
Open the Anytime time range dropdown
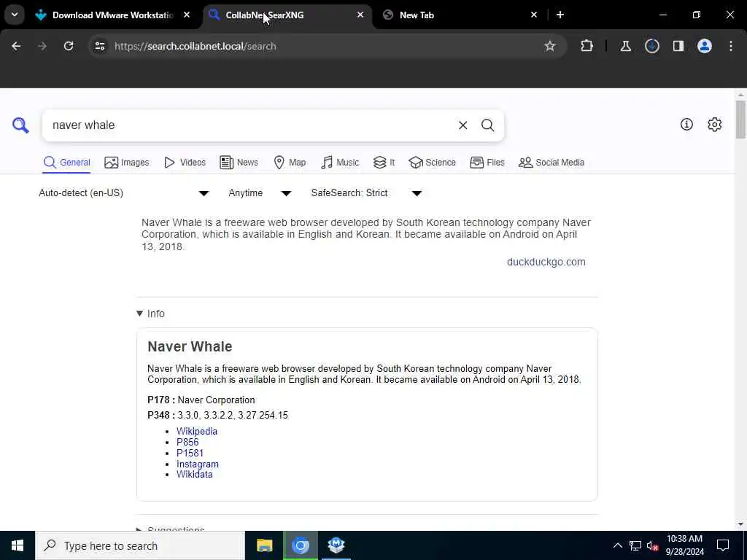point(260,192)
